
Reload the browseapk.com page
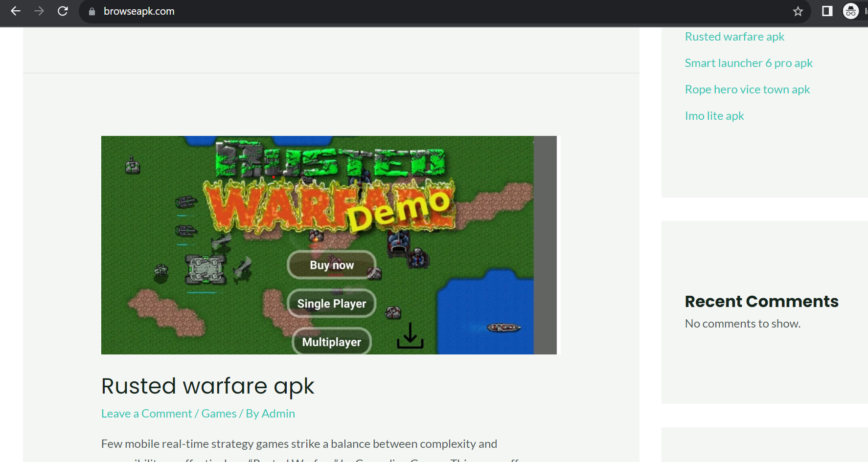[63, 11]
